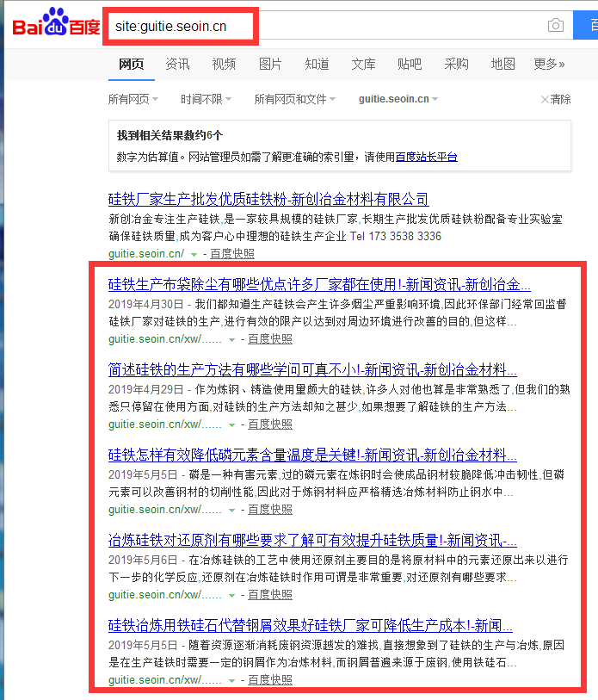Open image search via camera icon
This screenshot has height=700, width=598.
(x=556, y=25)
